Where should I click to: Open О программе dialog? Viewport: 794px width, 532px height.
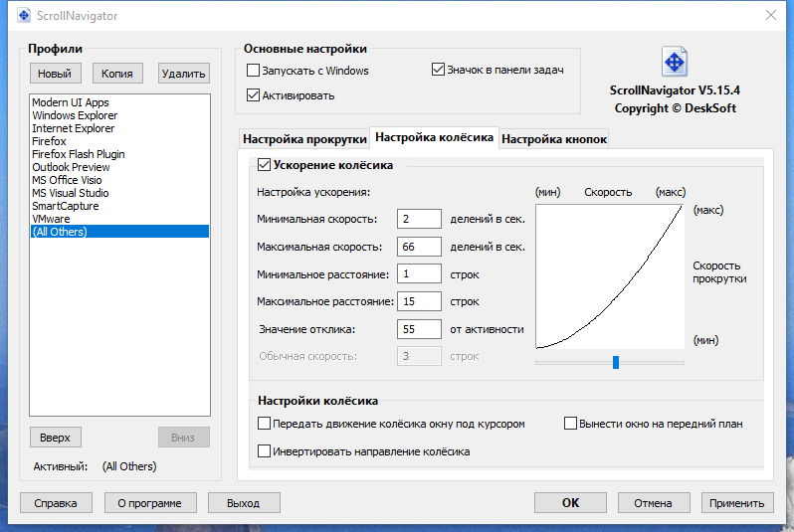click(x=150, y=503)
